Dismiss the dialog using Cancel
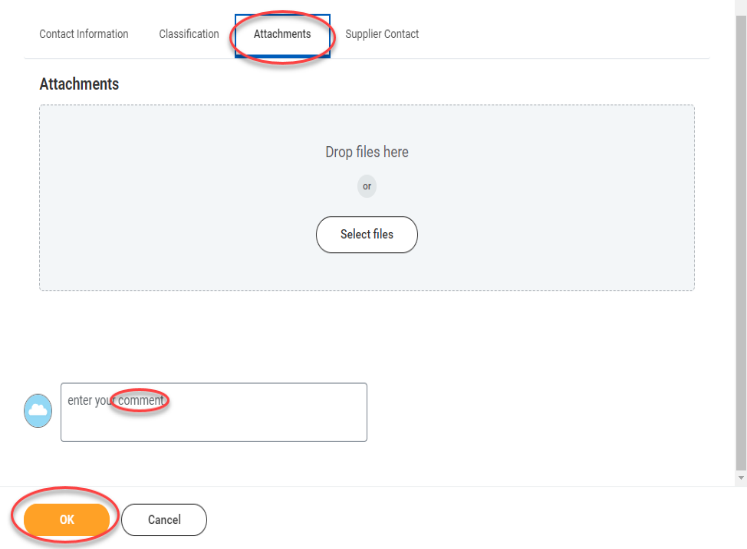This screenshot has height=549, width=747. click(x=164, y=519)
